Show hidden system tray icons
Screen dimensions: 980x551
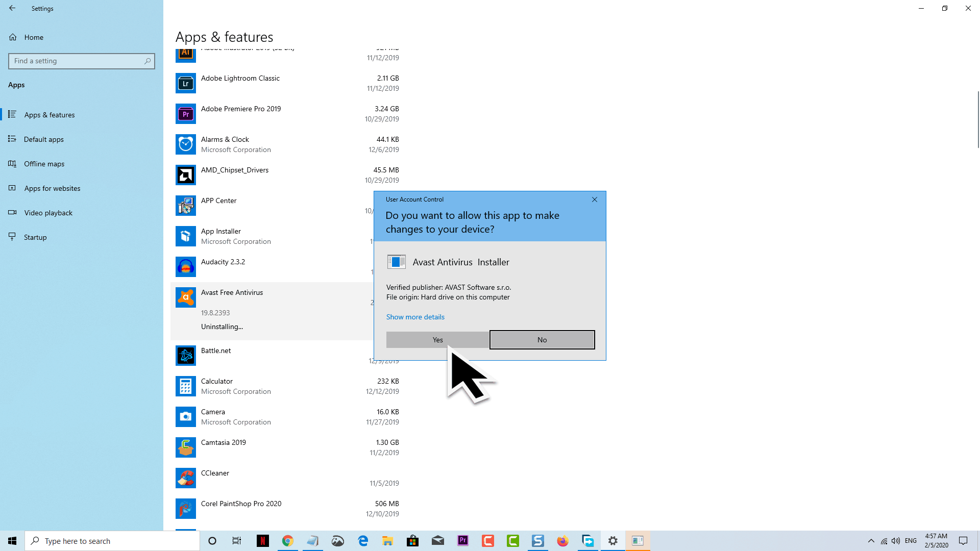coord(871,541)
